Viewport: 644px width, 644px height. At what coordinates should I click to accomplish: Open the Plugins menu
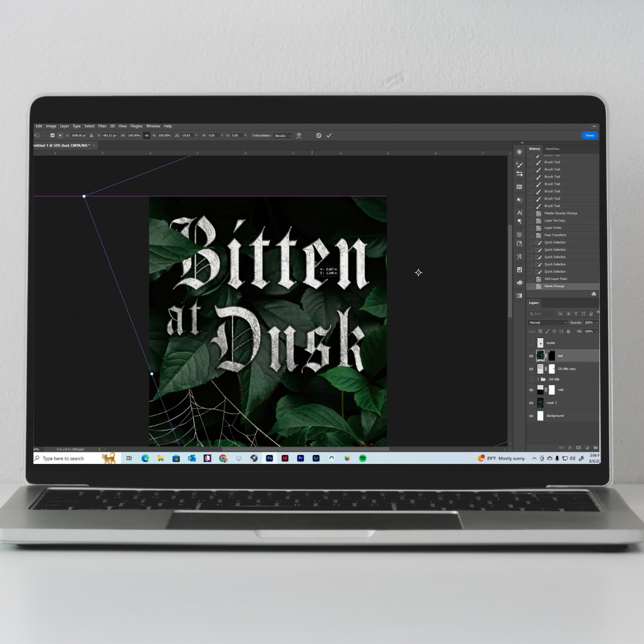[x=137, y=126]
